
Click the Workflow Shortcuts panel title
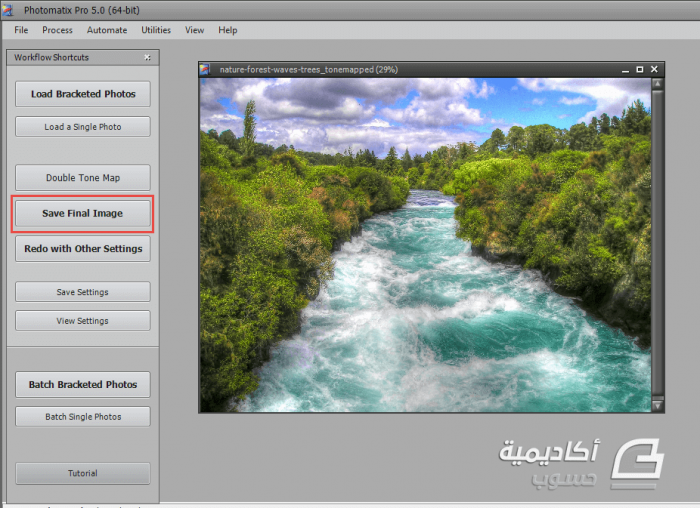point(51,58)
